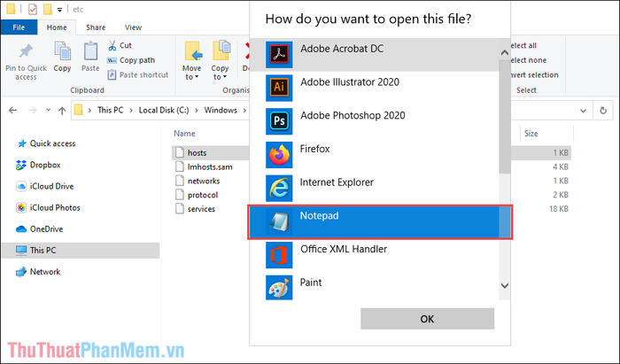Pick the Office XML Handler icon
This screenshot has height=364, width=620.
pos(279,255)
